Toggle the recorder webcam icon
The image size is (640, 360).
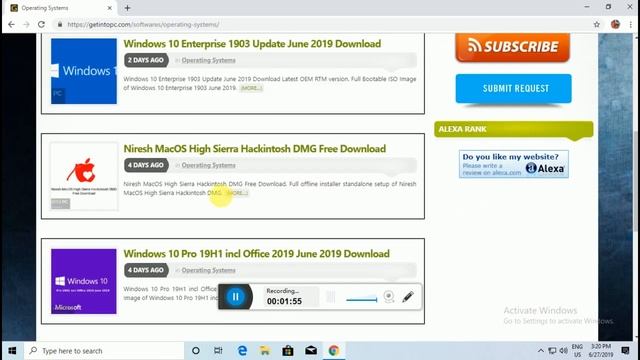pyautogui.click(x=389, y=297)
